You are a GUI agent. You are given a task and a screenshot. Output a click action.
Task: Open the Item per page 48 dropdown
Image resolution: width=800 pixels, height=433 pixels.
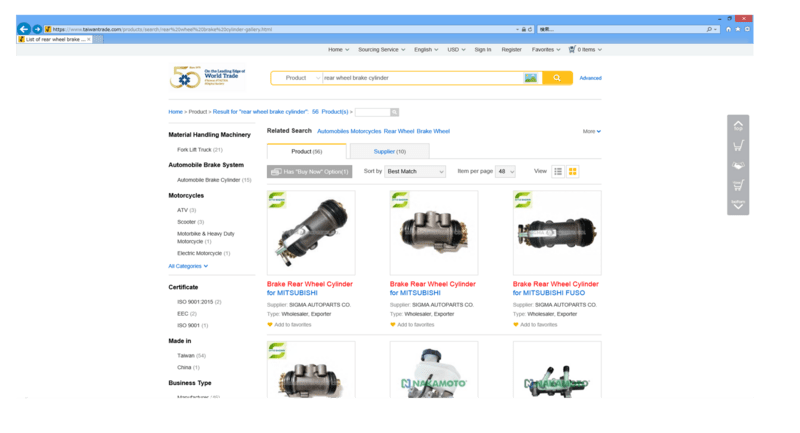pos(505,171)
